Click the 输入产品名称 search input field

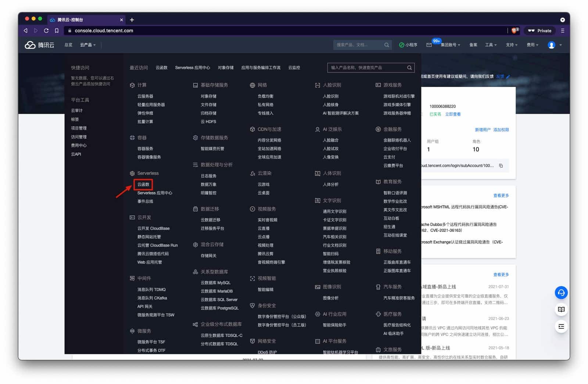point(364,68)
